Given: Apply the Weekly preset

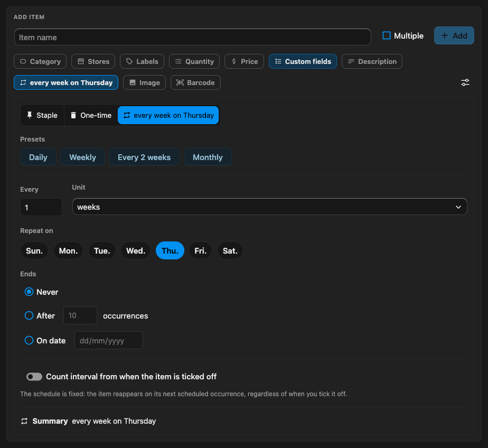Looking at the screenshot, I should [82, 157].
